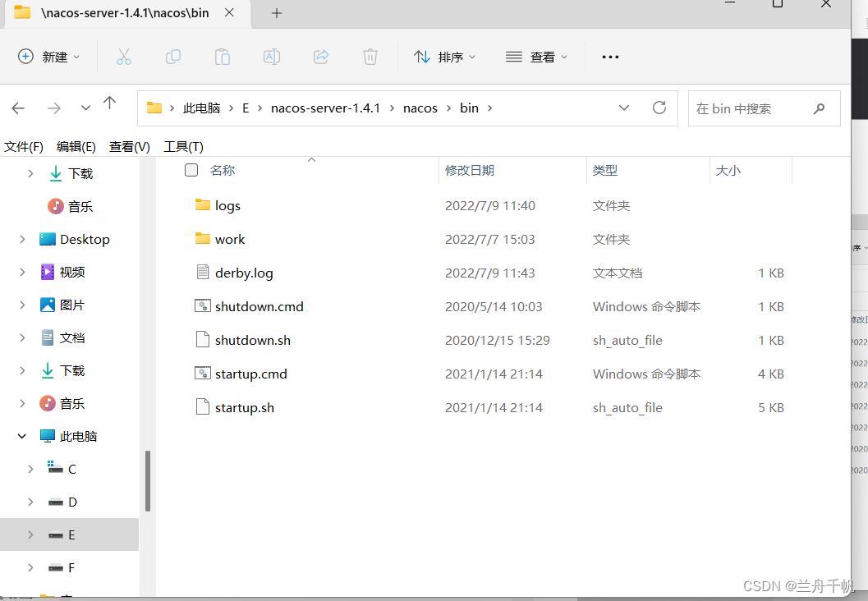The height and width of the screenshot is (601, 868).
Task: Expand drive C in the tree
Action: coord(30,470)
